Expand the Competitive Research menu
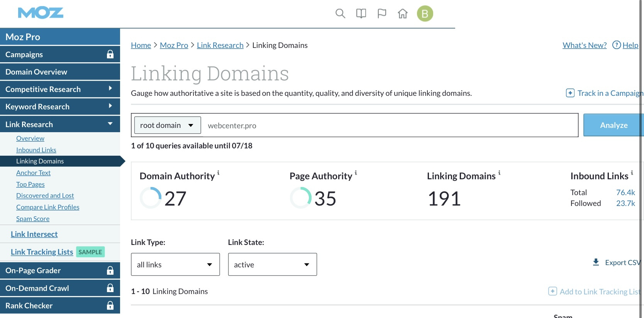Screen dimensions: 644x318 (60, 89)
